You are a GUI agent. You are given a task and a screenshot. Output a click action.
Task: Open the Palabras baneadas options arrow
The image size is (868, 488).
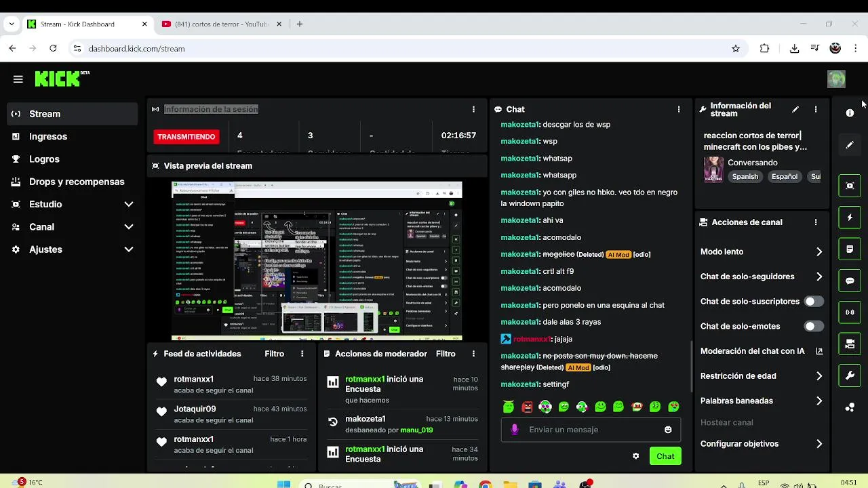pyautogui.click(x=819, y=401)
